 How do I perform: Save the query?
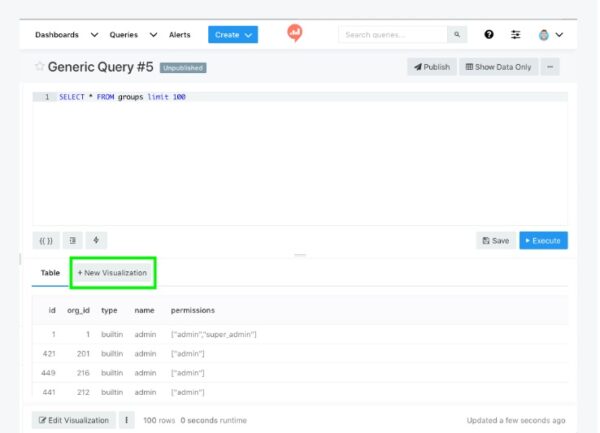[496, 241]
